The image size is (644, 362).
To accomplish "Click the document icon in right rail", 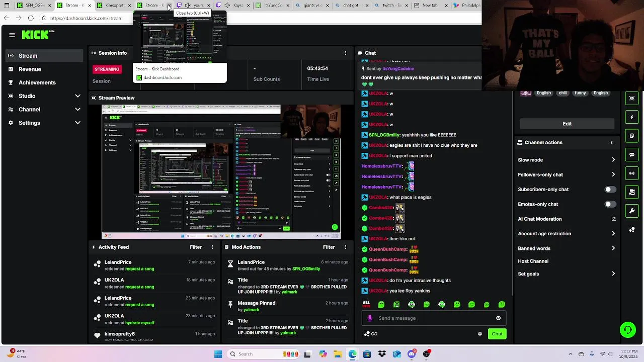I will point(632,136).
